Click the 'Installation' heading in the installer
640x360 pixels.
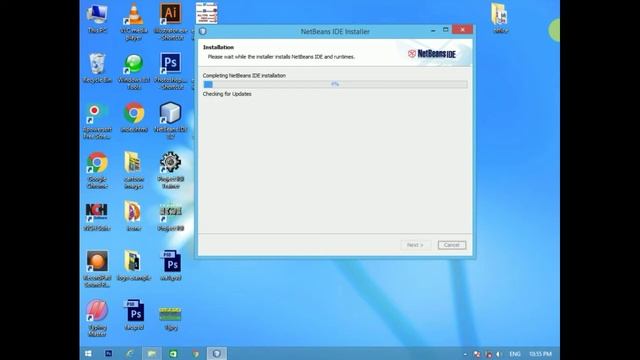pyautogui.click(x=218, y=47)
